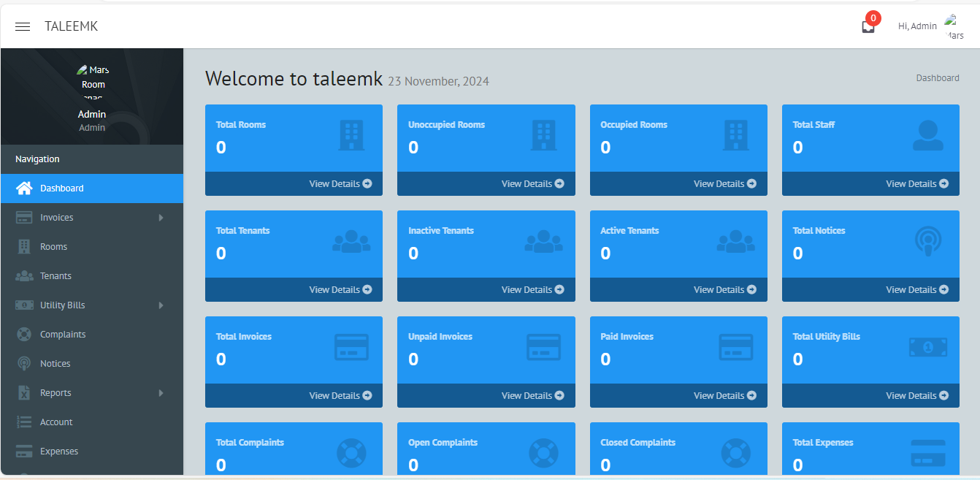Click the lifebuoy icon on Total Complaints card
This screenshot has height=480, width=980.
click(351, 453)
